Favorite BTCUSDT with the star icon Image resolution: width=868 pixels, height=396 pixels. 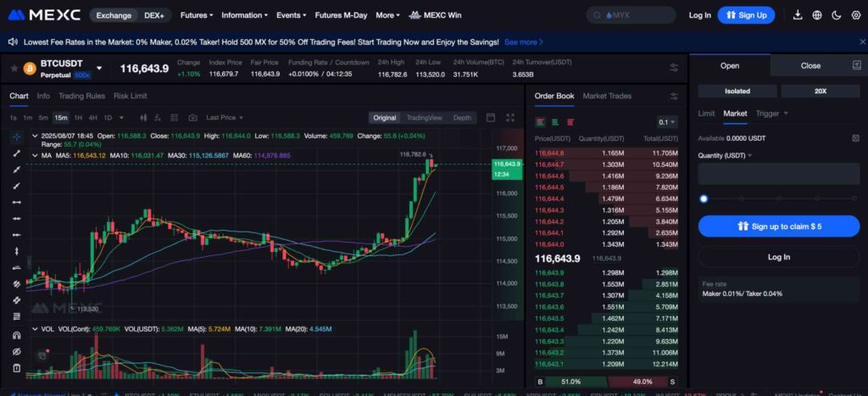pyautogui.click(x=14, y=68)
